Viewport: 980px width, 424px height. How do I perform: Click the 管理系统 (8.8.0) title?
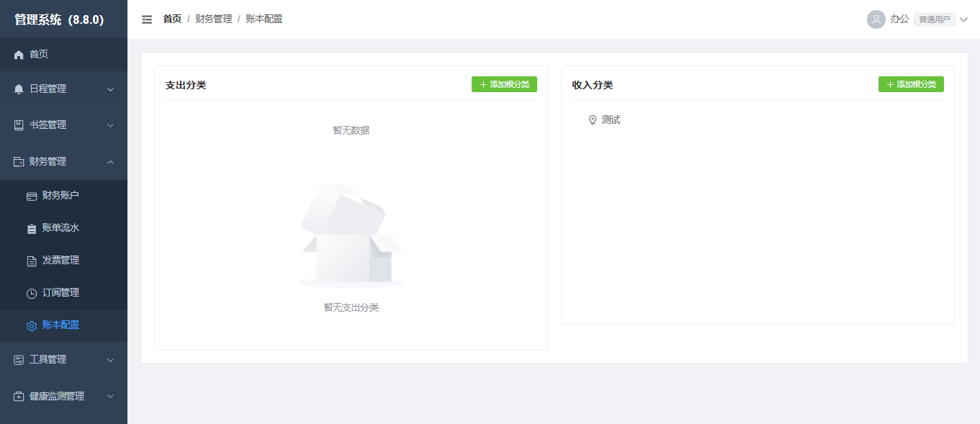coord(59,19)
